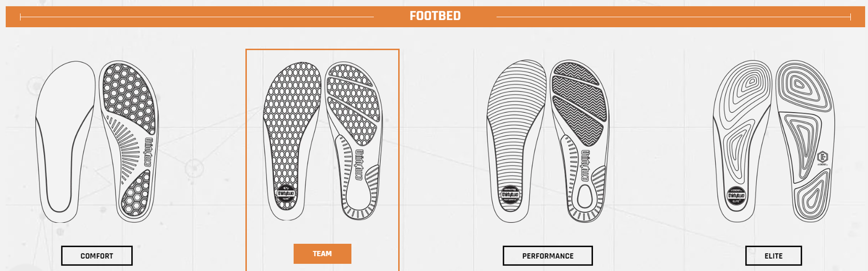The image size is (868, 271).
Task: Click the Comfort footbed honeycomb underside illustration
Action: (x=130, y=141)
